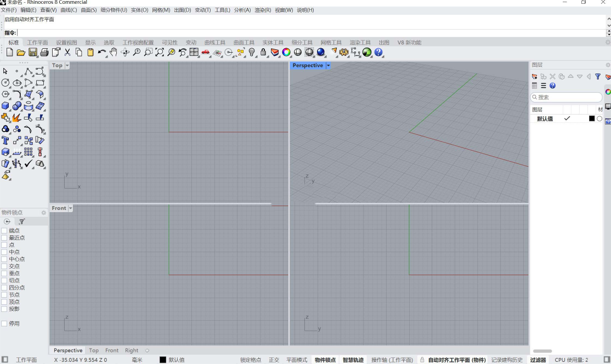Open the four-viewport layout icon

point(194,53)
